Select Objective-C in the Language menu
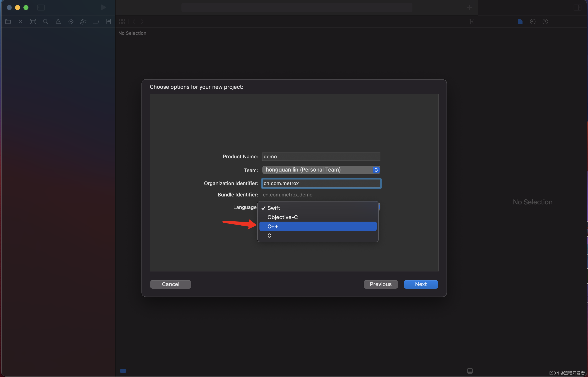Image resolution: width=588 pixels, height=377 pixels. [318, 217]
